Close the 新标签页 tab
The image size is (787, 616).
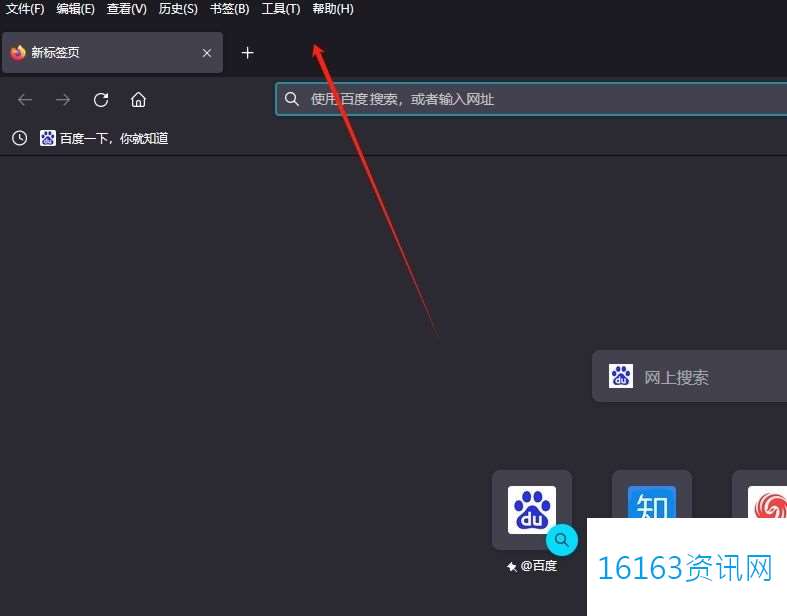pos(207,53)
